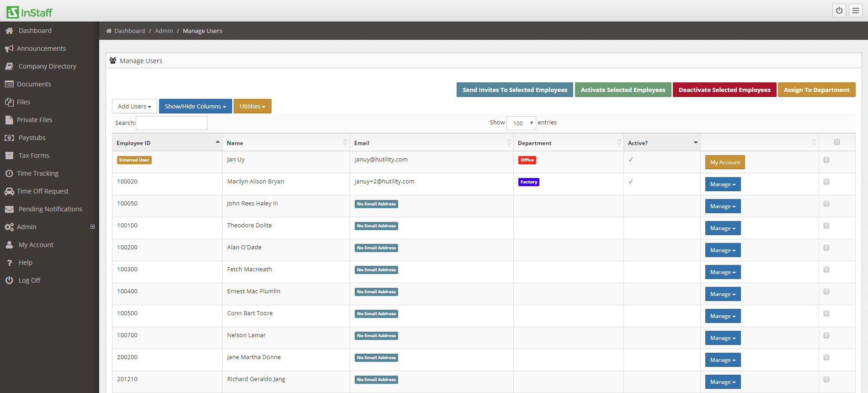Sort by the Email column arrows
The image size is (868, 393).
click(509, 142)
